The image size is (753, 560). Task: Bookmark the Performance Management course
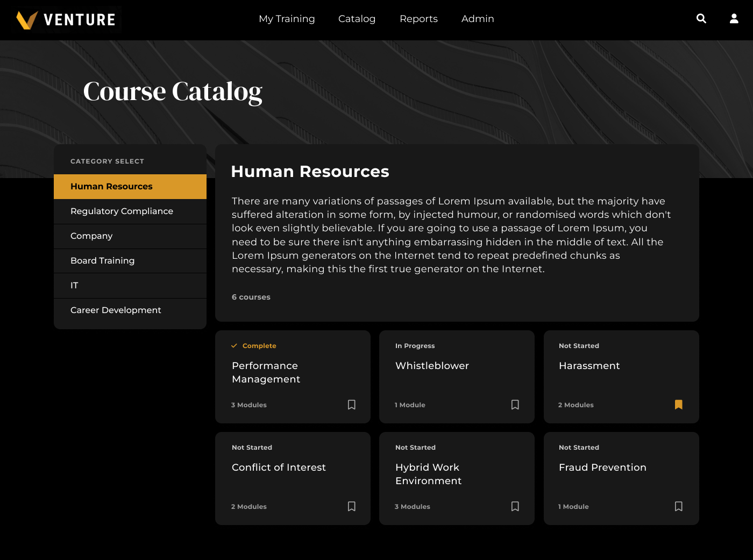(x=351, y=405)
